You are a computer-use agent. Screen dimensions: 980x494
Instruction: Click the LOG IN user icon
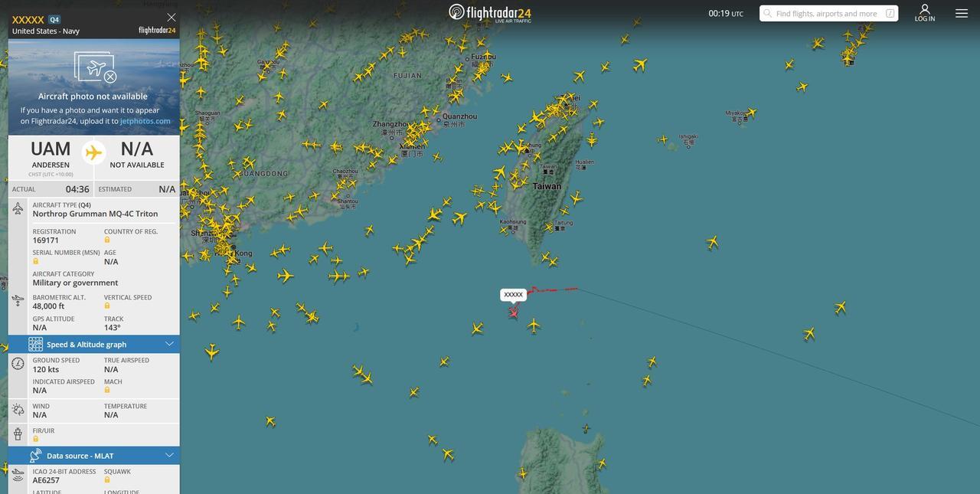(x=925, y=13)
